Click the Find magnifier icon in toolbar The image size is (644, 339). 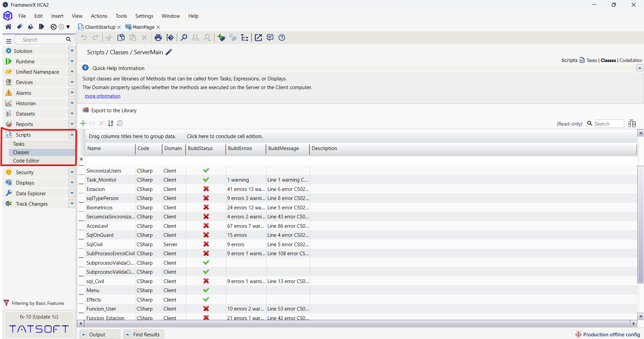pyautogui.click(x=184, y=38)
